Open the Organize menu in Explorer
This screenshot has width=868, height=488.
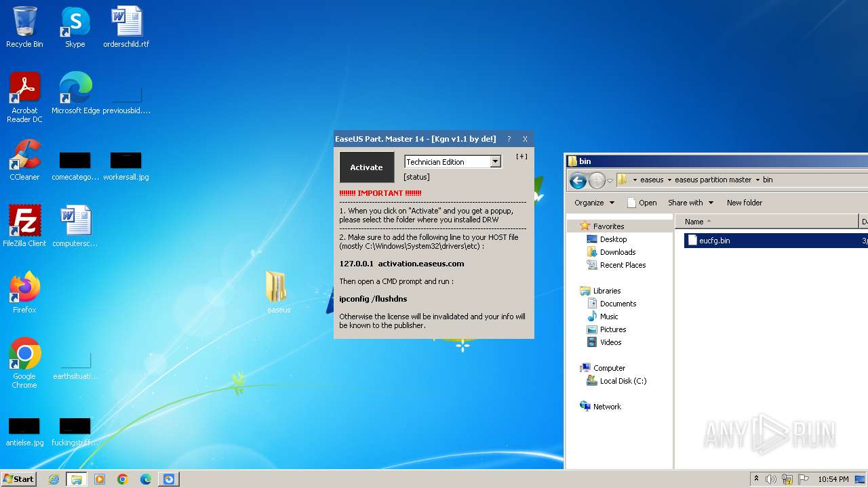coord(594,203)
